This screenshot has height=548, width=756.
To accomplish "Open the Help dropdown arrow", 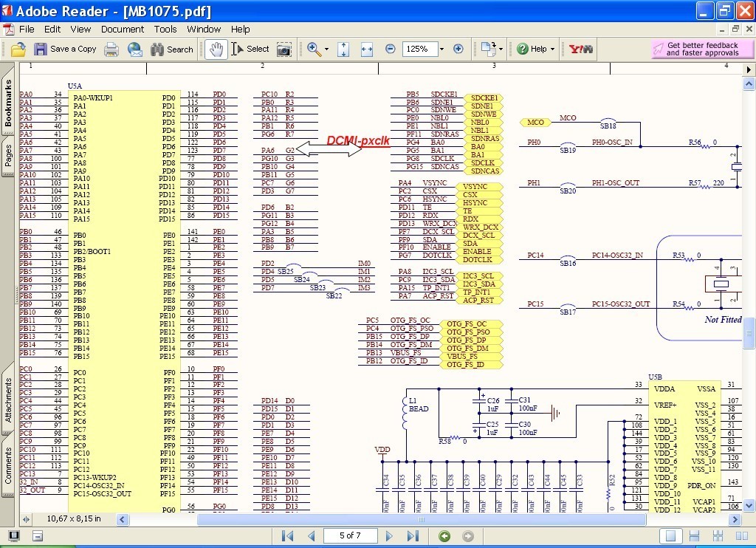I will pos(552,49).
